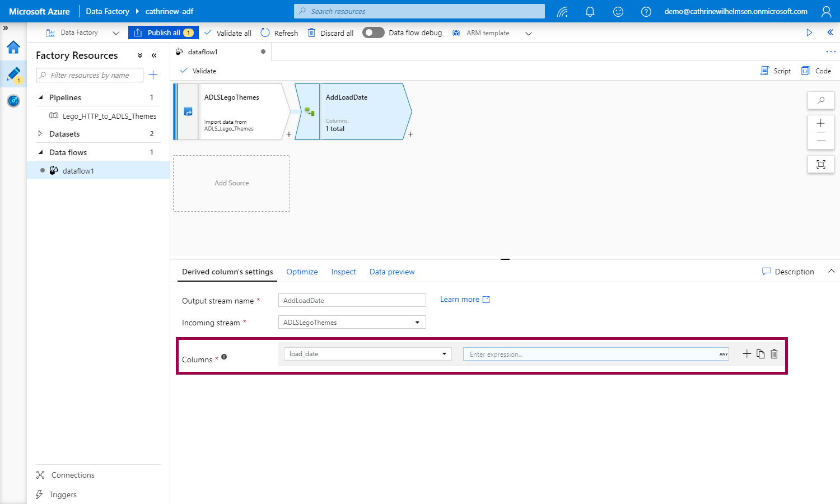This screenshot has width=840, height=504.
Task: Switch to the Optimize tab
Action: 302,272
